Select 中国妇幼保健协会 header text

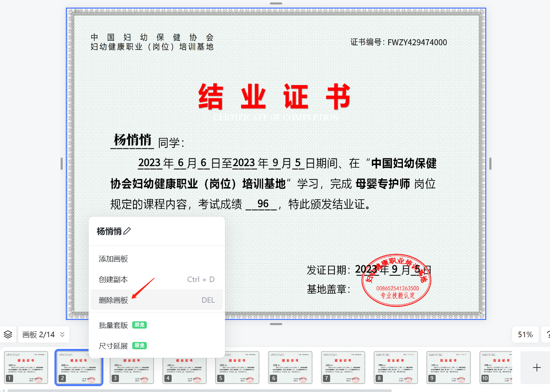[x=152, y=37]
